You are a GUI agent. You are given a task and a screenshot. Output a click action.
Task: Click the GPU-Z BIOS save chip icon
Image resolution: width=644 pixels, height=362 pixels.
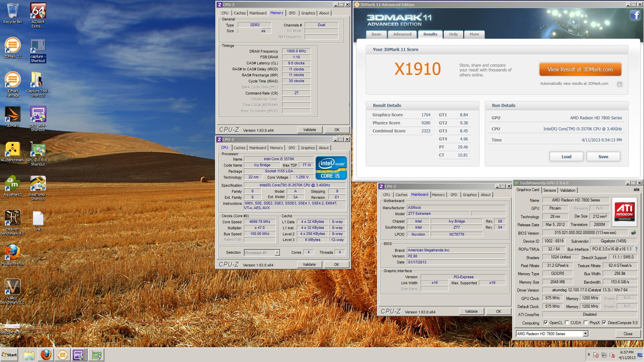634,232
